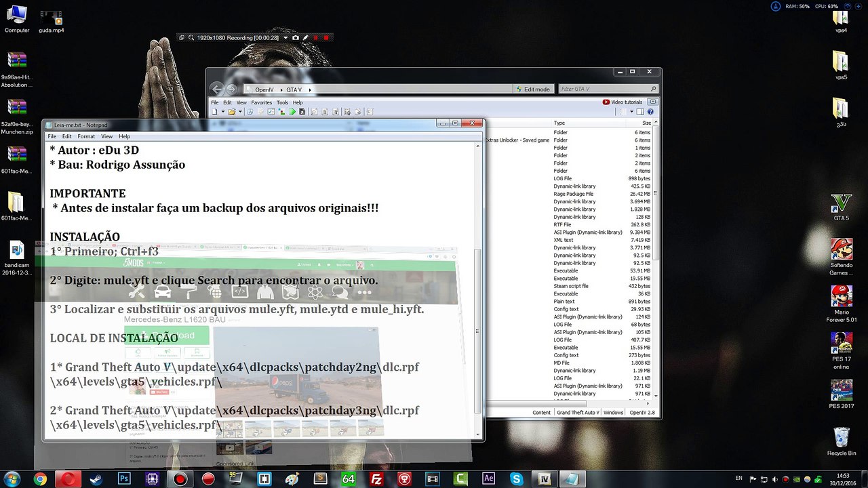This screenshot has height=488, width=868.
Task: Open OpenIV File menu
Action: (214, 102)
